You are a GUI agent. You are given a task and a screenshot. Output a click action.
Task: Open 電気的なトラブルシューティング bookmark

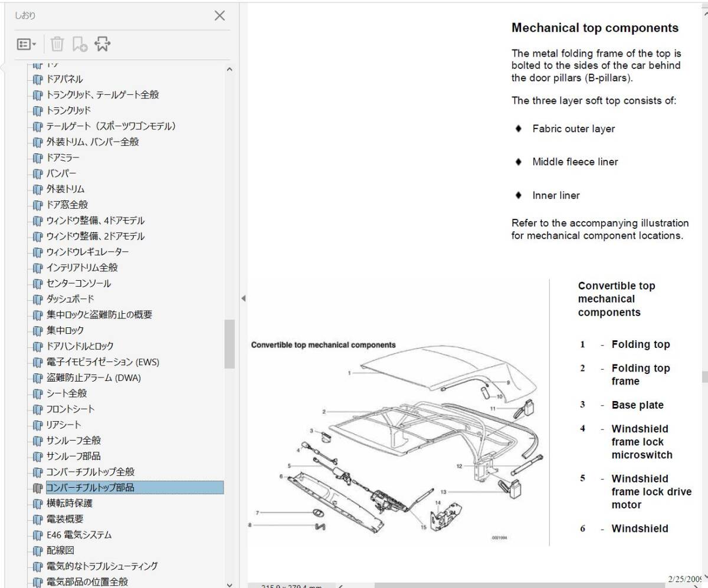[x=102, y=566]
